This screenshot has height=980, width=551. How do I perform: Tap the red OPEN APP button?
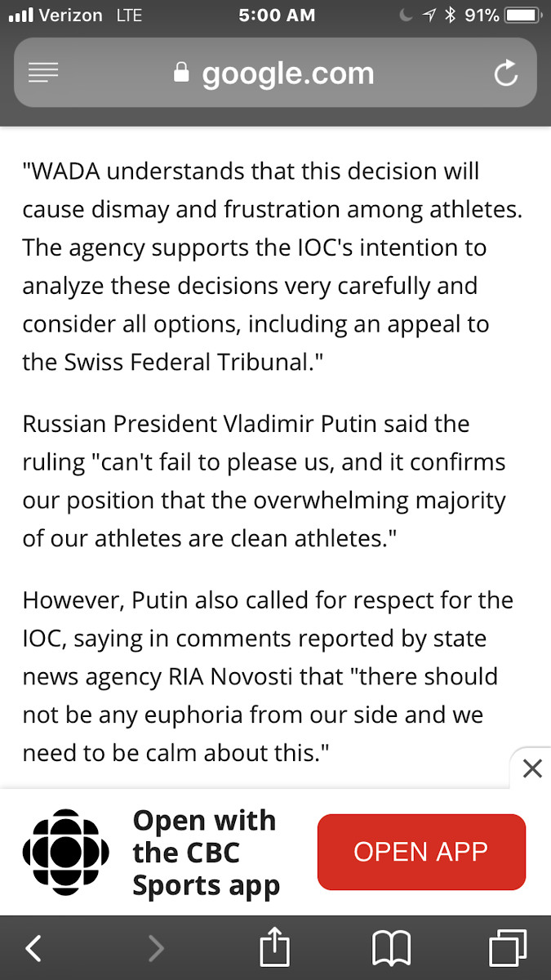(421, 852)
